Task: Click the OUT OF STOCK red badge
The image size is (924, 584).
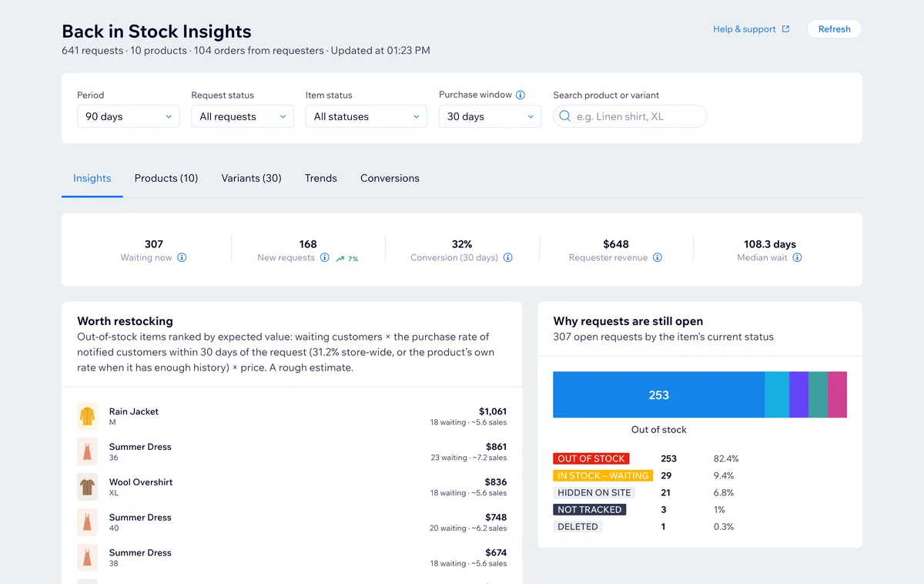Action: 591,458
